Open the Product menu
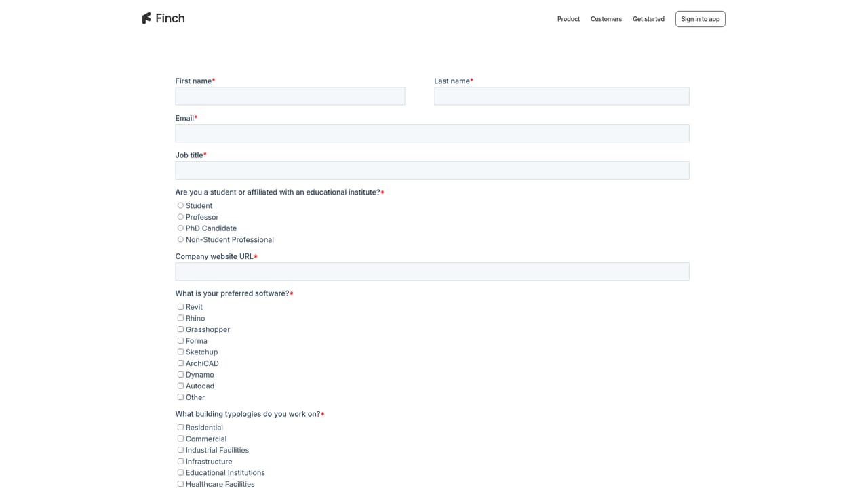 pos(568,19)
